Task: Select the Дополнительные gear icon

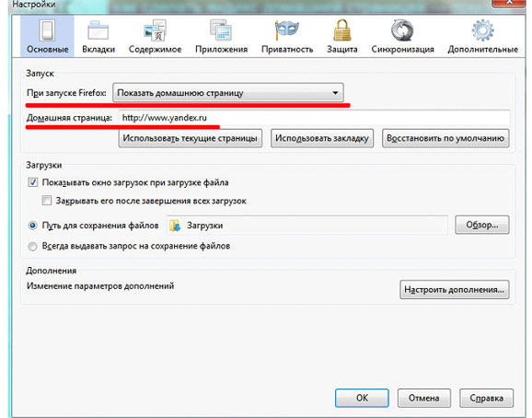Action: (482, 30)
